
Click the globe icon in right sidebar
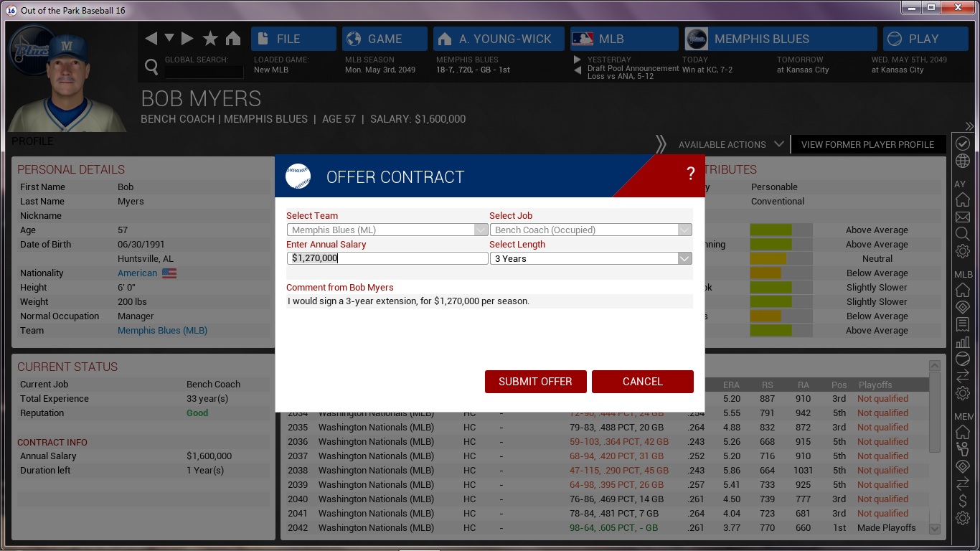[963, 161]
